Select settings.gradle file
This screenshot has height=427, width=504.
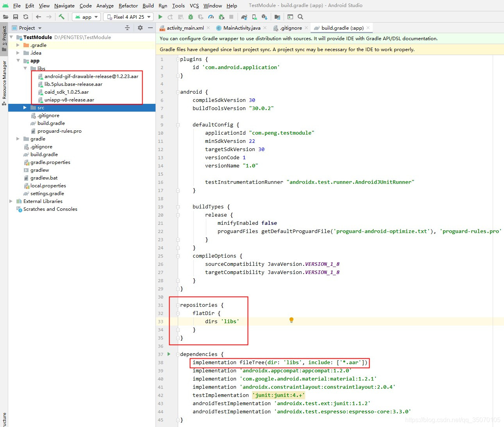coord(43,193)
